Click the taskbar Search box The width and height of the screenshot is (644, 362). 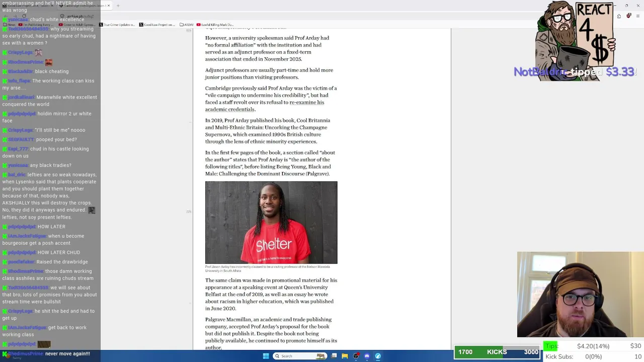[300, 356]
